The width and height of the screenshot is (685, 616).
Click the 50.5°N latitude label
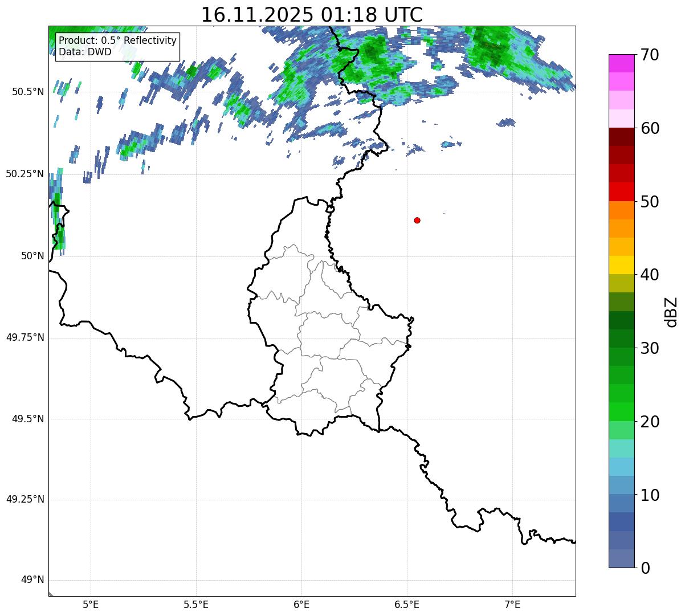[28, 92]
